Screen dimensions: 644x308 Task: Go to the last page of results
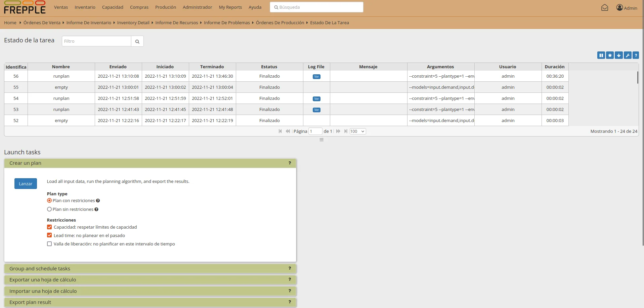[346, 131]
